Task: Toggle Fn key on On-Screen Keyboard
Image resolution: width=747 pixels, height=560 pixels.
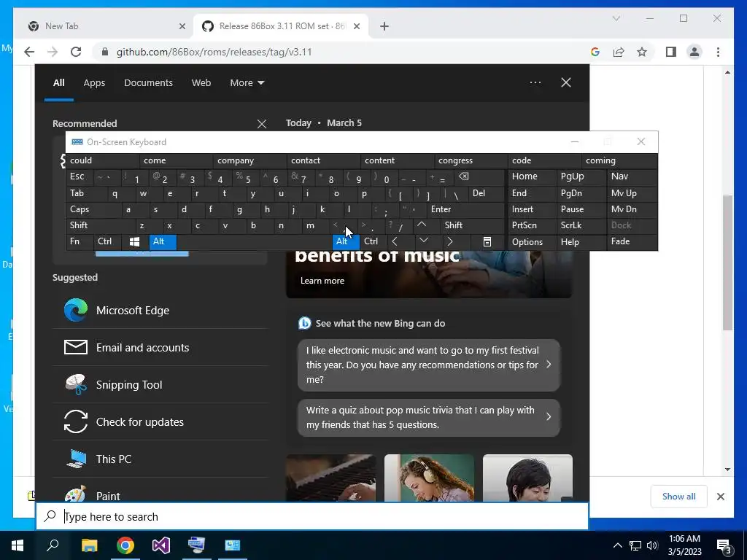Action: [x=80, y=241]
